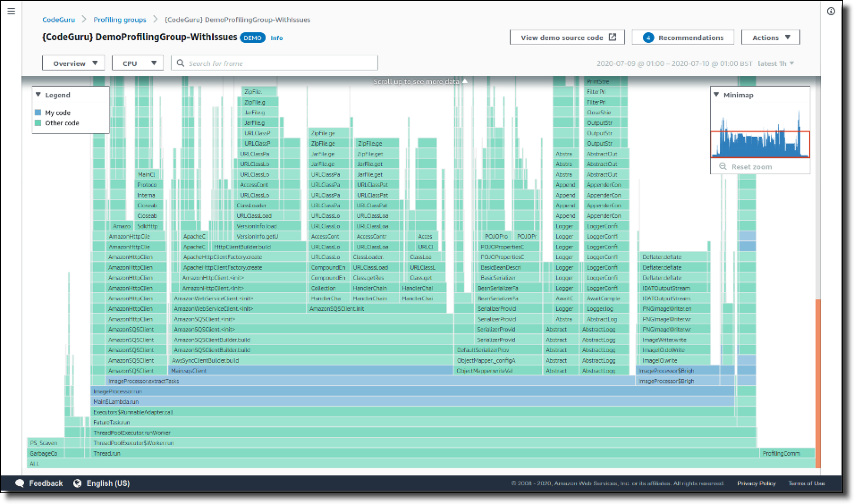The width and height of the screenshot is (854, 504).
Task: Click the Executors$RunnableAdapter.call frame
Action: pos(413,412)
